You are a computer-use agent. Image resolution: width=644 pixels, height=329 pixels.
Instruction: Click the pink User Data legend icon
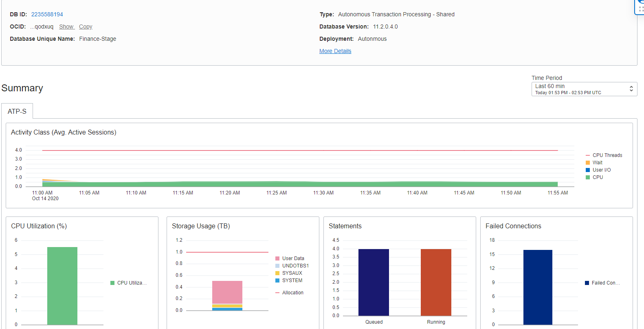277,258
